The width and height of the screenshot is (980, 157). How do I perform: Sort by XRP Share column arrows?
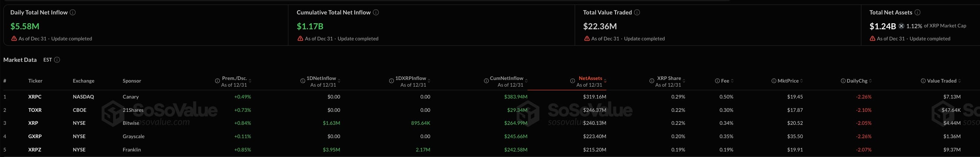pyautogui.click(x=684, y=81)
